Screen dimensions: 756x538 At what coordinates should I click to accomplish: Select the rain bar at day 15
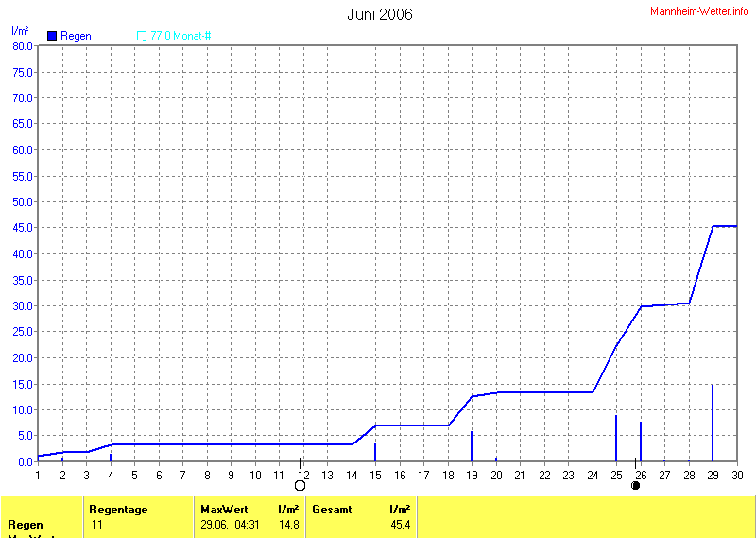375,452
